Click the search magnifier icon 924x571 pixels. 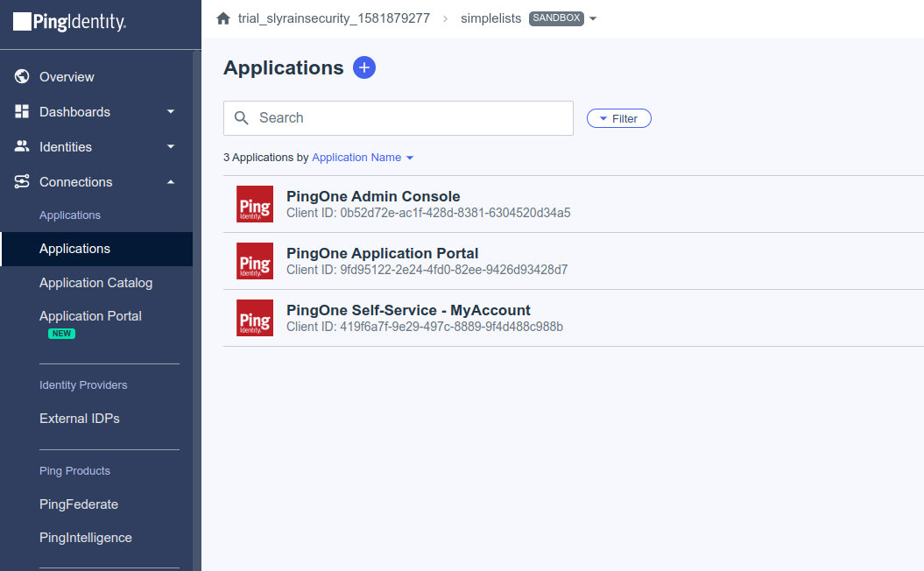pos(242,118)
